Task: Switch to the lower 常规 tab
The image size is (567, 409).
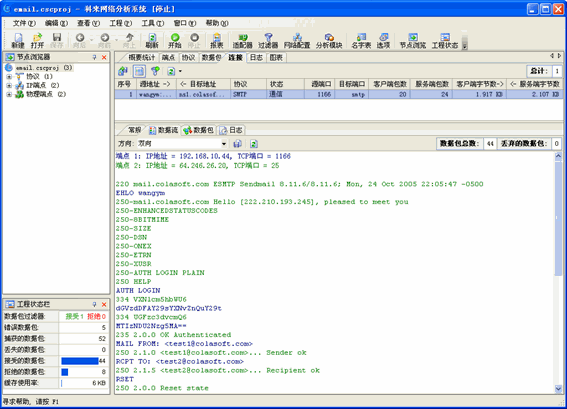Action: tap(134, 130)
